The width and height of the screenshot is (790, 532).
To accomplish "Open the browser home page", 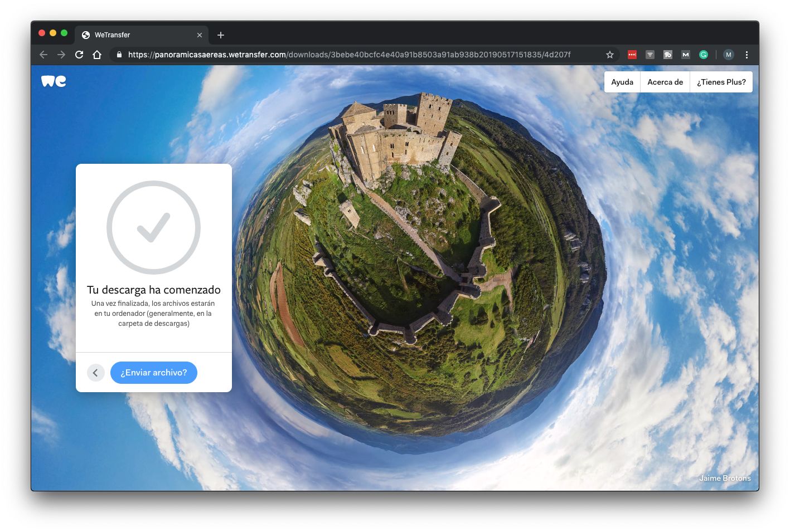I will (x=97, y=55).
